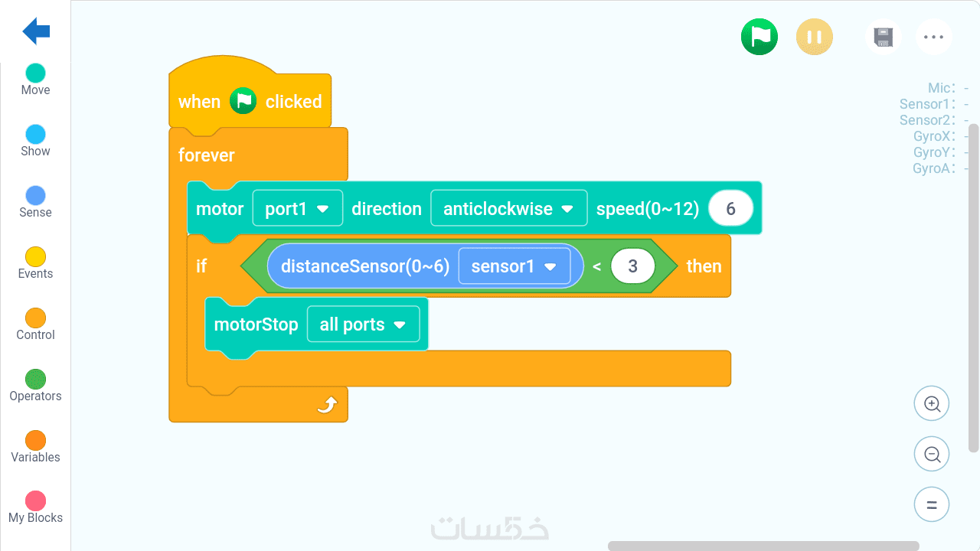Open the Operators category
Screen dimensions: 980x551
(x=35, y=386)
